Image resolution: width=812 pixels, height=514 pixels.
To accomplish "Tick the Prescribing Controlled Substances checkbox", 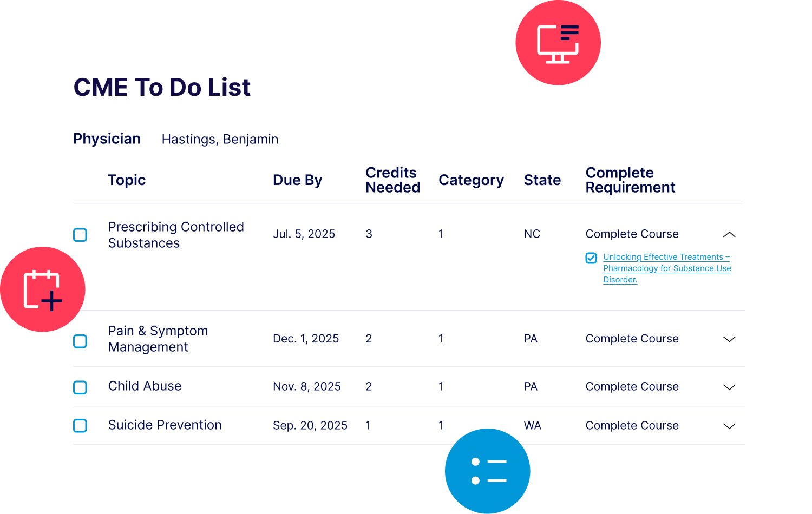I will (x=80, y=235).
